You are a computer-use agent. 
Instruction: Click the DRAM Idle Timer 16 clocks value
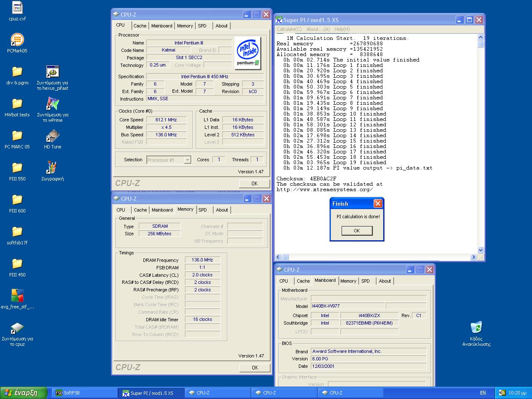[202, 320]
